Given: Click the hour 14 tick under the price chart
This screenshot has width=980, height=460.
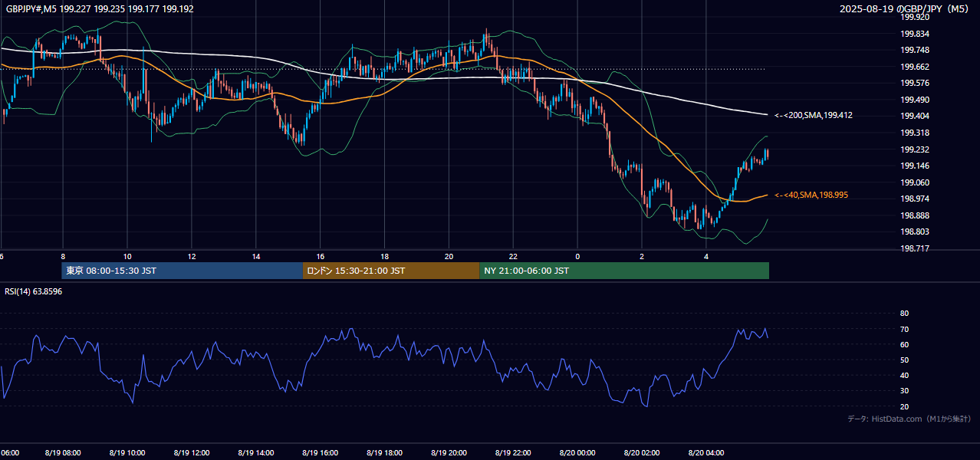Looking at the screenshot, I should point(256,257).
